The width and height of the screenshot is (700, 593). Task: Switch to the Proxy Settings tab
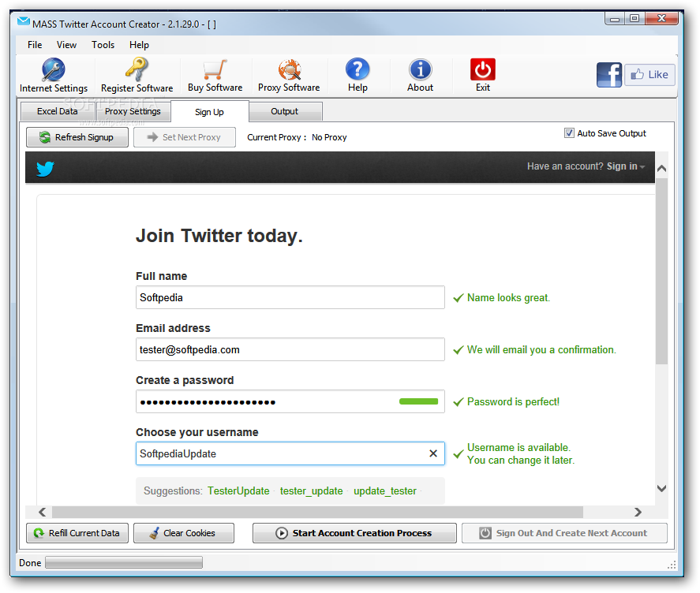click(x=133, y=111)
